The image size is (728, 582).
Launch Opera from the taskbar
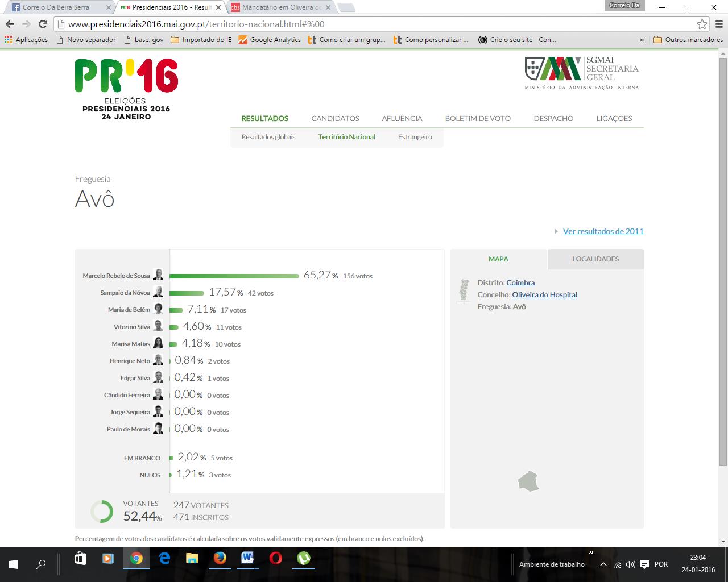click(275, 559)
